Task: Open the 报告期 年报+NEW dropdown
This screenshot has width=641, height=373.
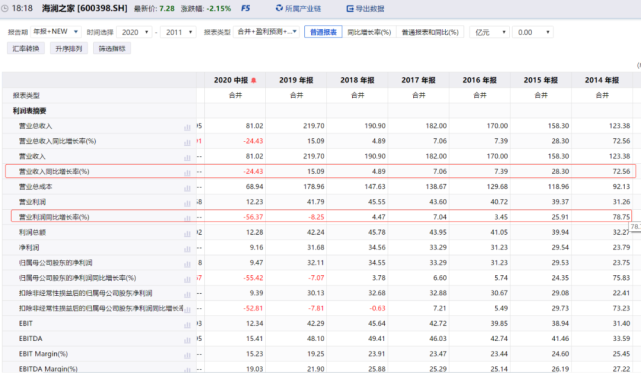Action: click(x=56, y=31)
